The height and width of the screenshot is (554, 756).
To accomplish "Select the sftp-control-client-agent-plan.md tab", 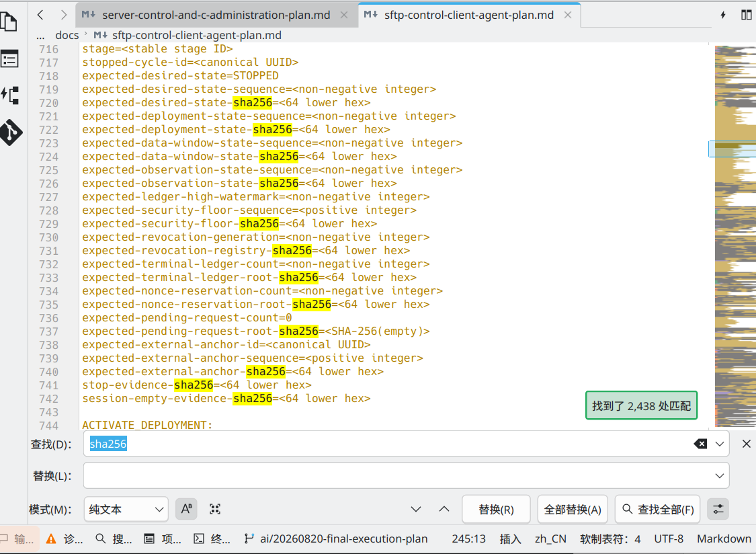I will (469, 15).
